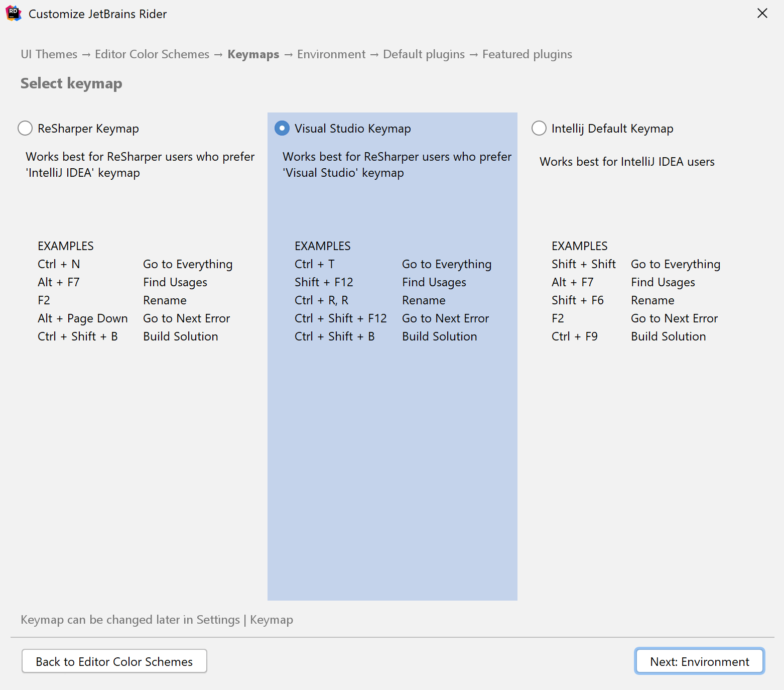Select the Visual Studio Keymap option

282,128
